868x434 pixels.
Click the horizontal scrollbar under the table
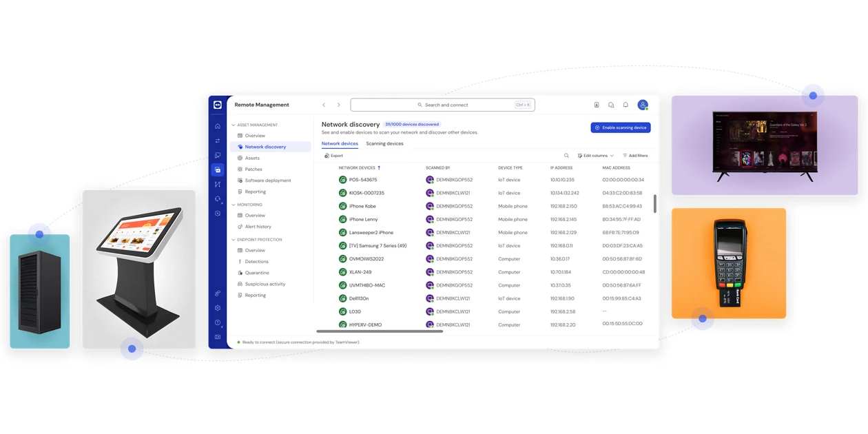(x=380, y=331)
